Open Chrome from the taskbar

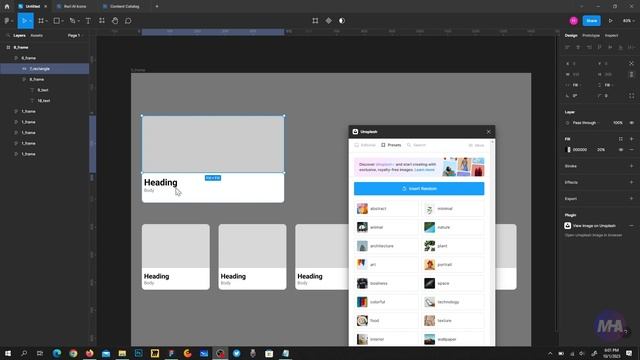[73, 353]
